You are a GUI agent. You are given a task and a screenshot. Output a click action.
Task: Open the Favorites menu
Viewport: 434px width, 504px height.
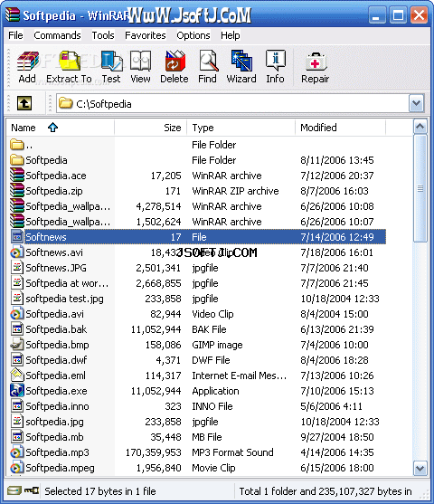[x=146, y=35]
